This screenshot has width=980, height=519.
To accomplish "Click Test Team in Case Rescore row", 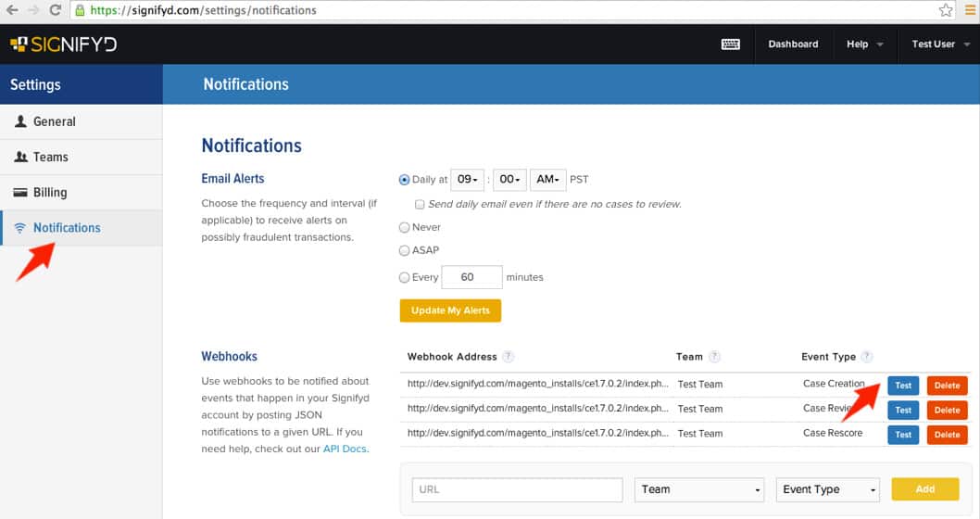I will [700, 434].
